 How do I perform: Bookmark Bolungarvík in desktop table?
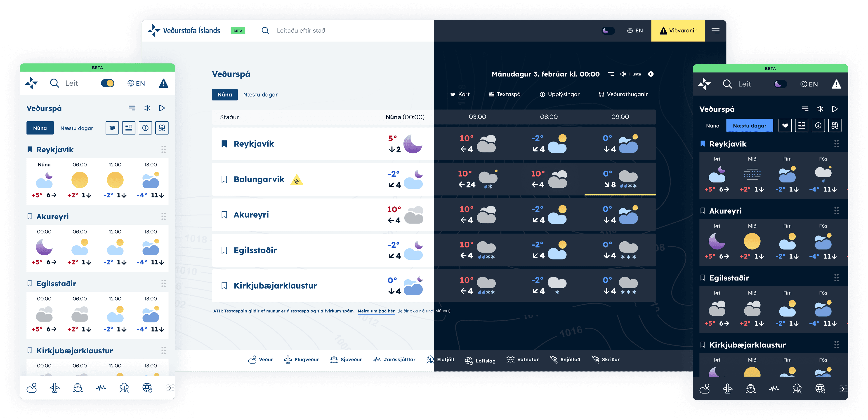pyautogui.click(x=224, y=179)
